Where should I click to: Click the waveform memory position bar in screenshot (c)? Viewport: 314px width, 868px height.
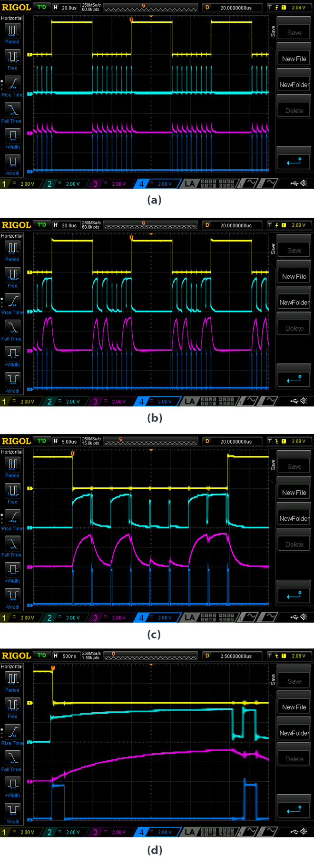point(150,441)
